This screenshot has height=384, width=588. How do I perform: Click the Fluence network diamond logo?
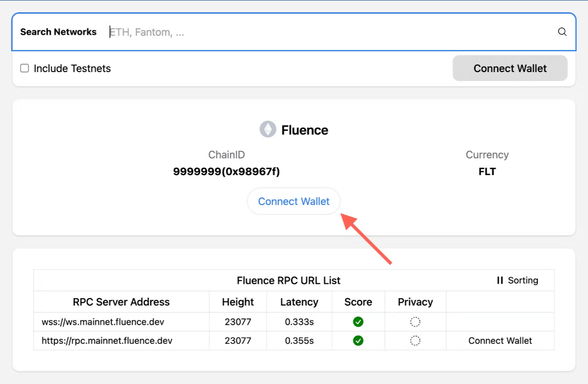267,129
